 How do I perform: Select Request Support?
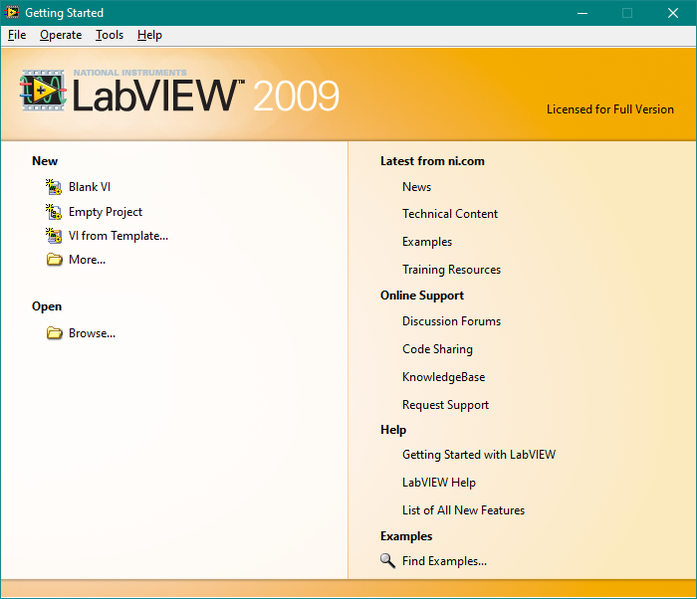pyautogui.click(x=445, y=405)
